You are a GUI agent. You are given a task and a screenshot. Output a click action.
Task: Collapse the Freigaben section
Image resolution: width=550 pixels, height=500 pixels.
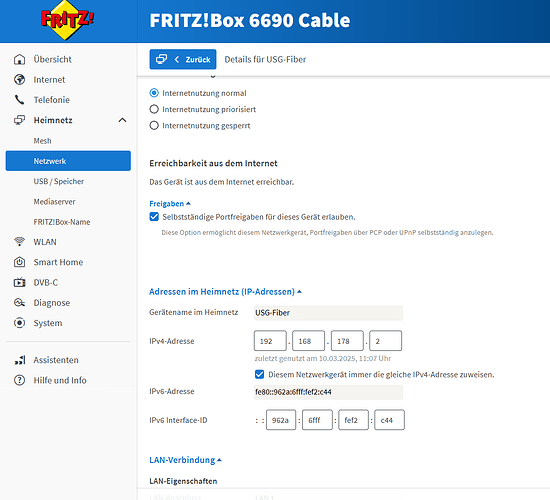coord(170,204)
